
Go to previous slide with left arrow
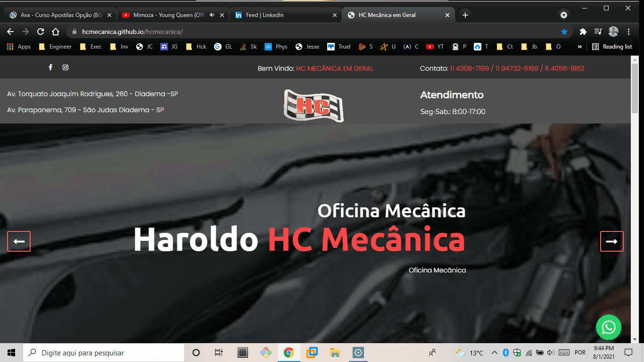[x=19, y=241]
